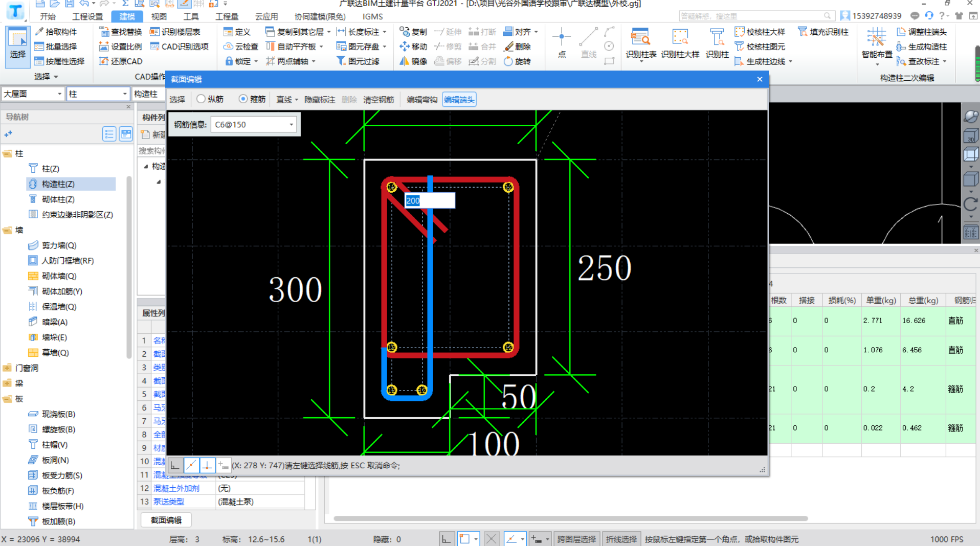980x546 pixels.
Task: Click the 点 point draw tool
Action: pyautogui.click(x=562, y=43)
